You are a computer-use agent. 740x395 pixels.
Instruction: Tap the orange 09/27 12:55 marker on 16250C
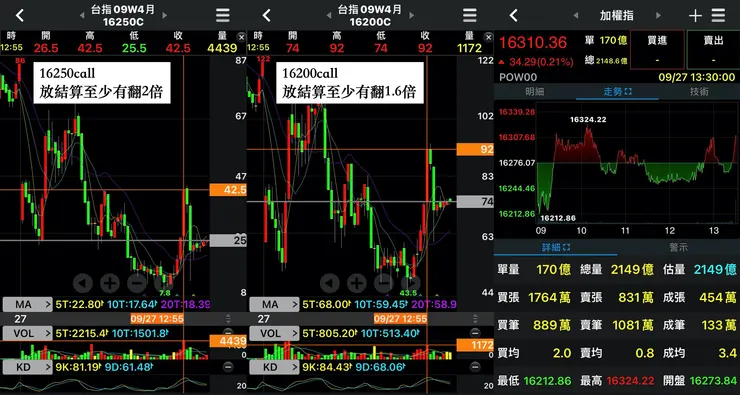click(x=157, y=319)
